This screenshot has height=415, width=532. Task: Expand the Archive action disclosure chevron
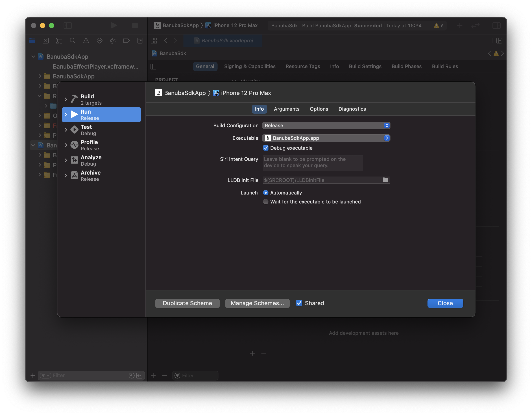(66, 175)
